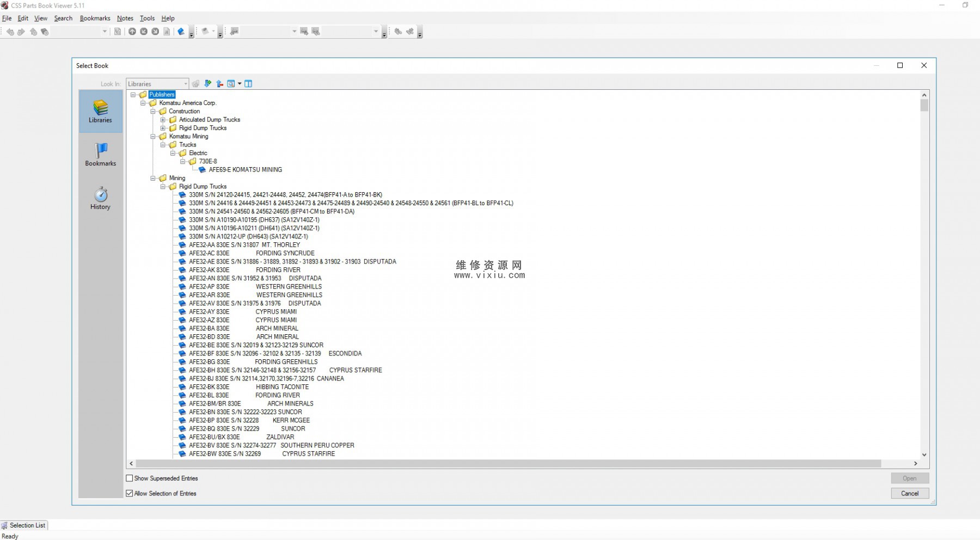This screenshot has width=980, height=540.
Task: Click the vertical scrollbar down arrow
Action: [x=924, y=455]
